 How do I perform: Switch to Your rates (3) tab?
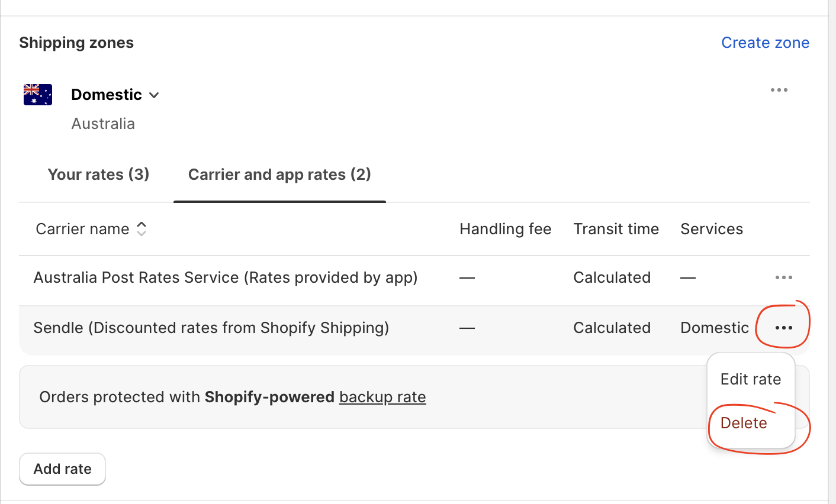coord(98,175)
